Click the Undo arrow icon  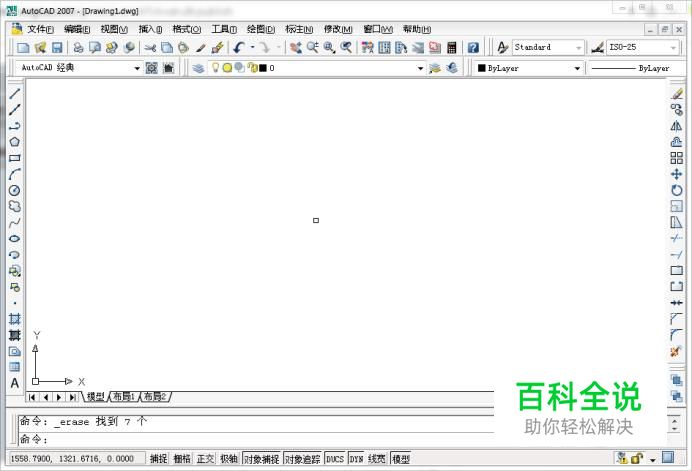click(239, 47)
